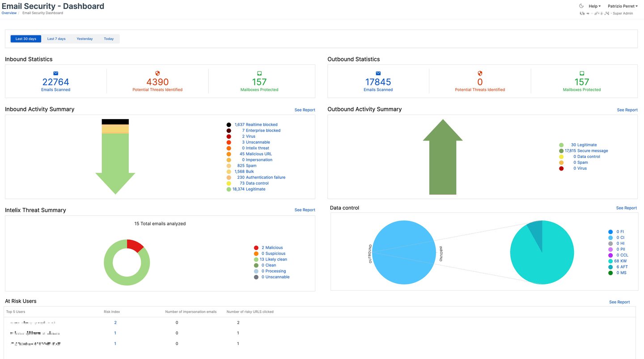Open See Report for Inbound Activity Summary

(305, 110)
